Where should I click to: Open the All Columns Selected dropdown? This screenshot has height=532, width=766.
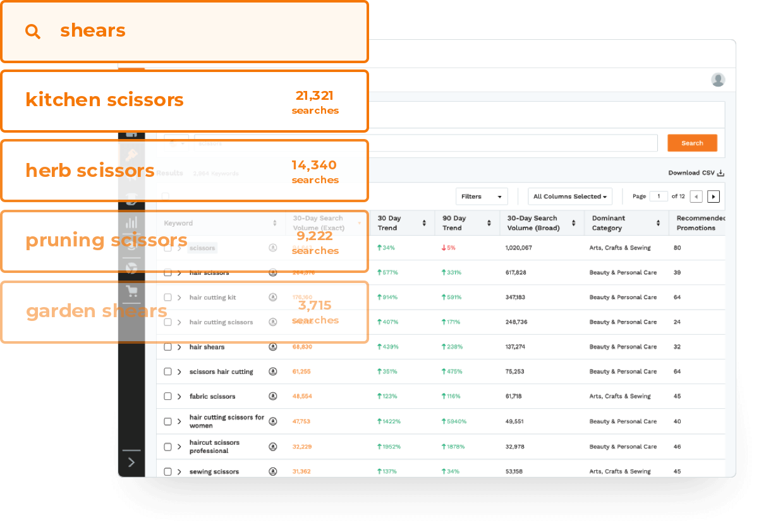(570, 196)
